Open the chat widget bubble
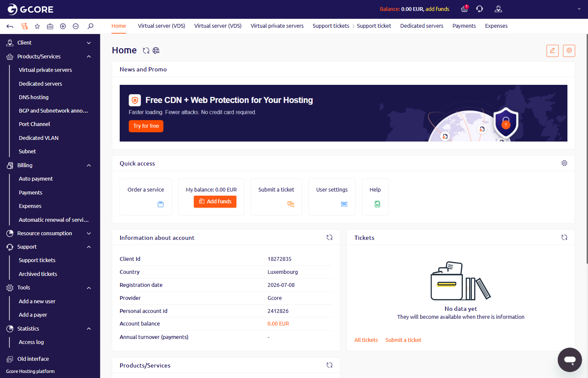Screen dimensions: 588x378 (570, 360)
